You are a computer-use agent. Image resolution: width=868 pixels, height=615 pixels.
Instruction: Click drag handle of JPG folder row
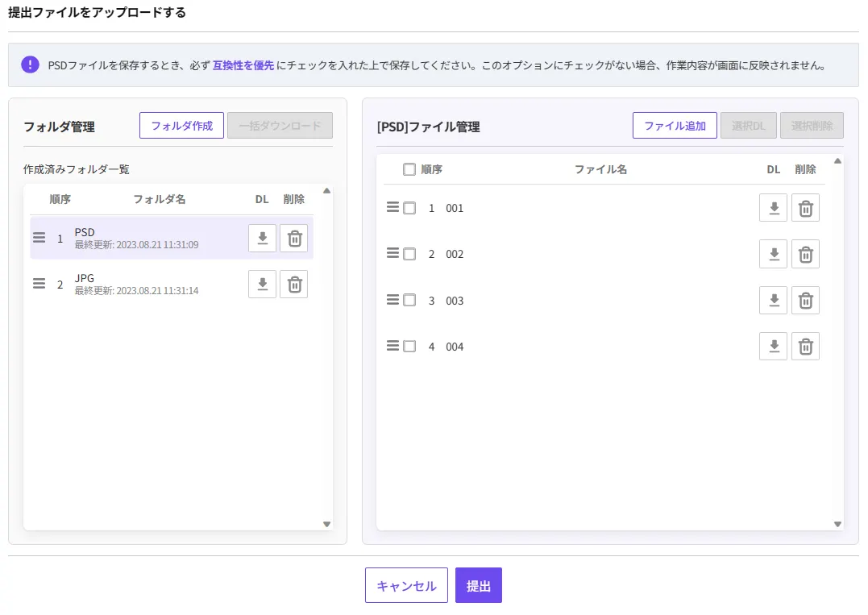(39, 284)
